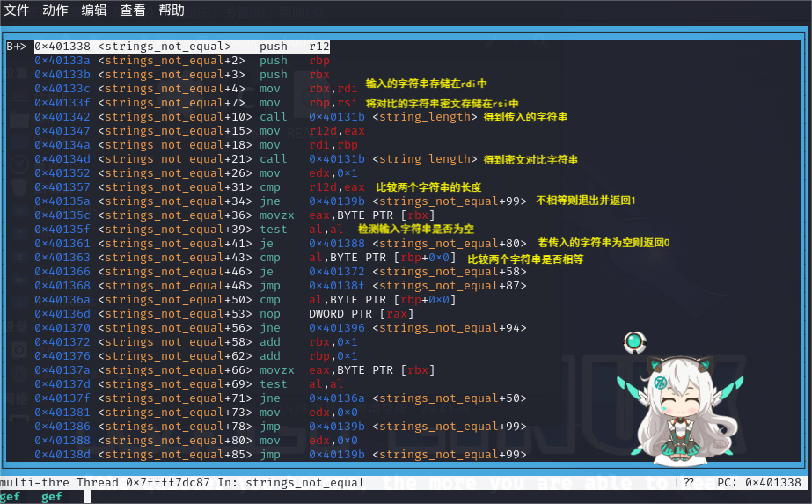Image resolution: width=812 pixels, height=504 pixels.
Task: Open the 帮助 menu
Action: click(172, 11)
